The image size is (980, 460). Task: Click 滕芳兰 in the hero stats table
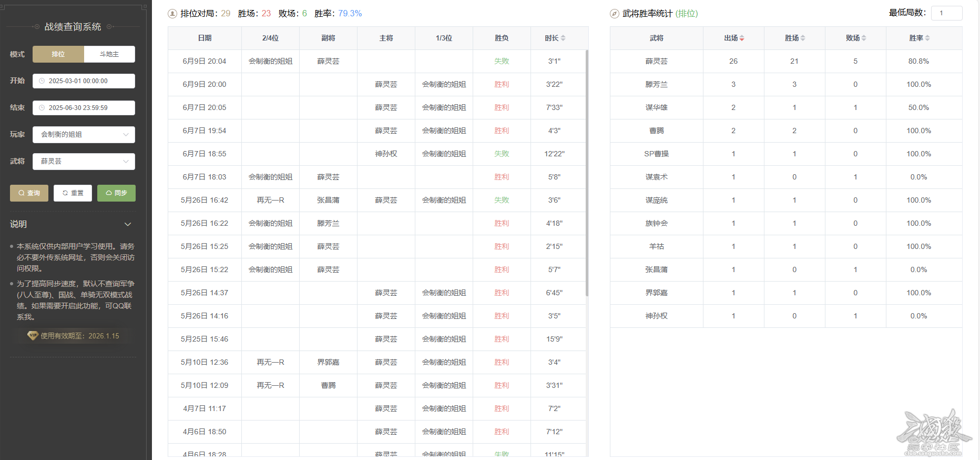[657, 84]
